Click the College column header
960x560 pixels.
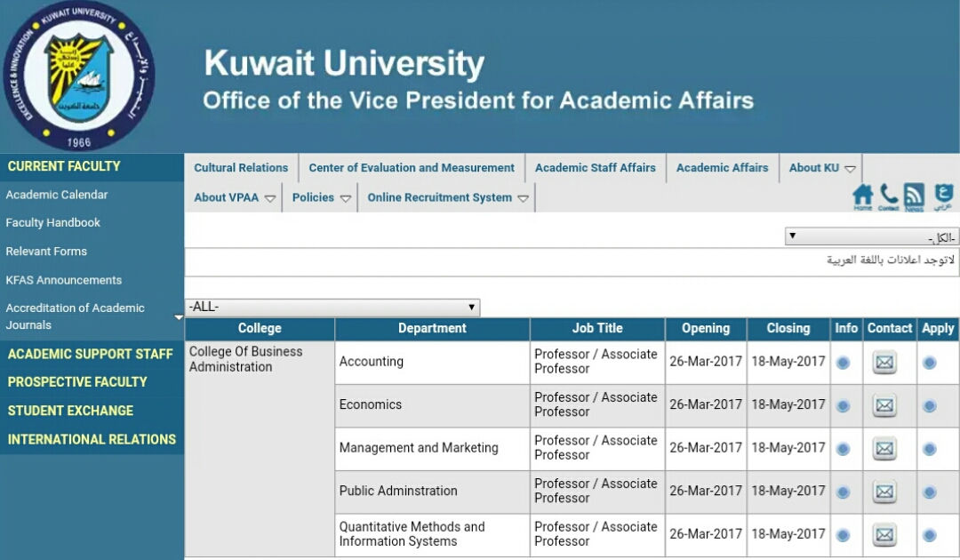[x=260, y=329]
